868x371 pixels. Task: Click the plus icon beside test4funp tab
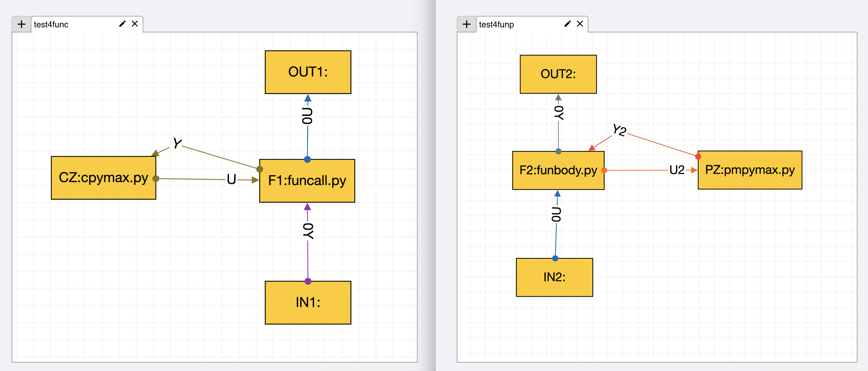(466, 24)
